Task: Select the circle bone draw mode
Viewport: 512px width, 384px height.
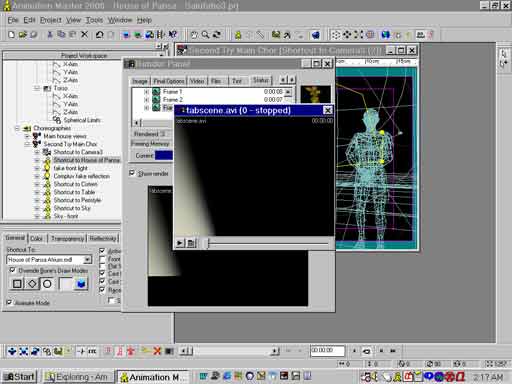Action: [x=47, y=284]
